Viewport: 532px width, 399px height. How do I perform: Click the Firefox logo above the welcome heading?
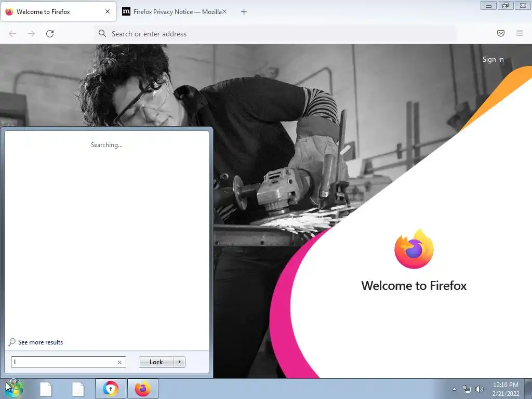(x=414, y=249)
